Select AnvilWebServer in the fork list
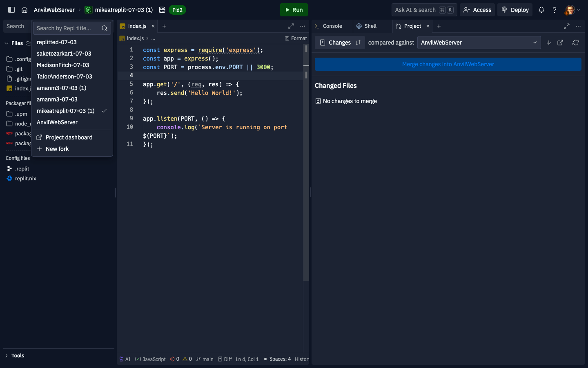The width and height of the screenshot is (588, 368). pyautogui.click(x=72, y=122)
